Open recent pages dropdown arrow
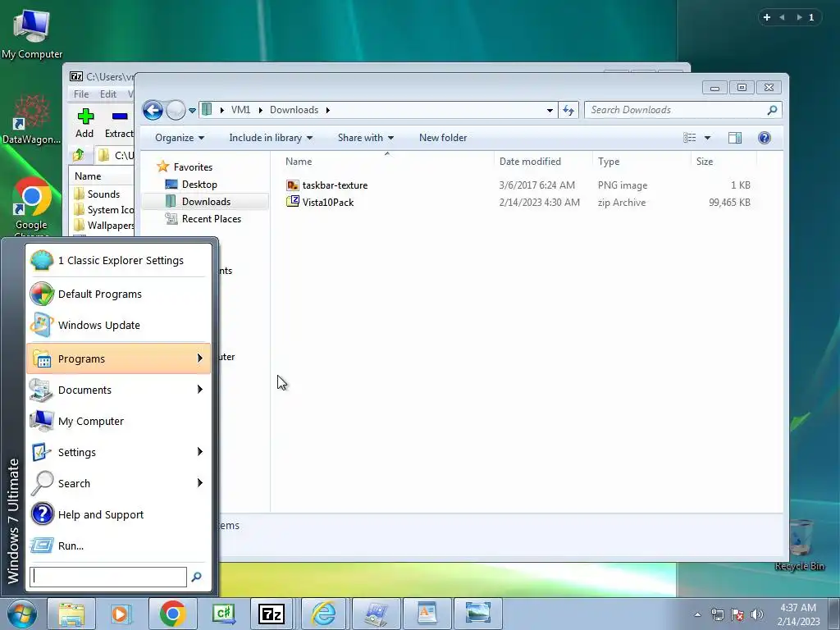Screen dimensions: 840x630 [x=192, y=111]
